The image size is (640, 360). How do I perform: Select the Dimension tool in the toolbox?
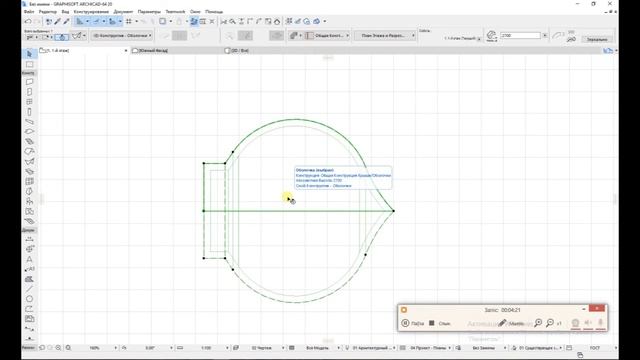coord(29,240)
